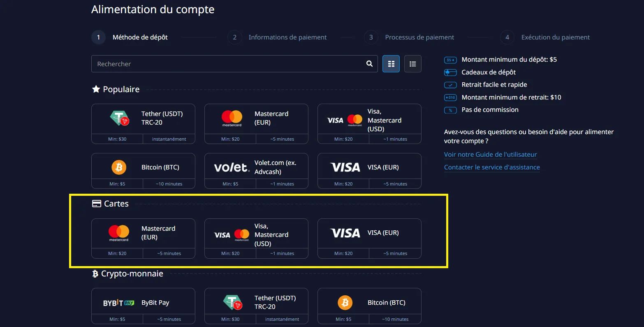This screenshot has height=327, width=644.
Task: Click the minimum deposit $5 icon
Action: [450, 60]
